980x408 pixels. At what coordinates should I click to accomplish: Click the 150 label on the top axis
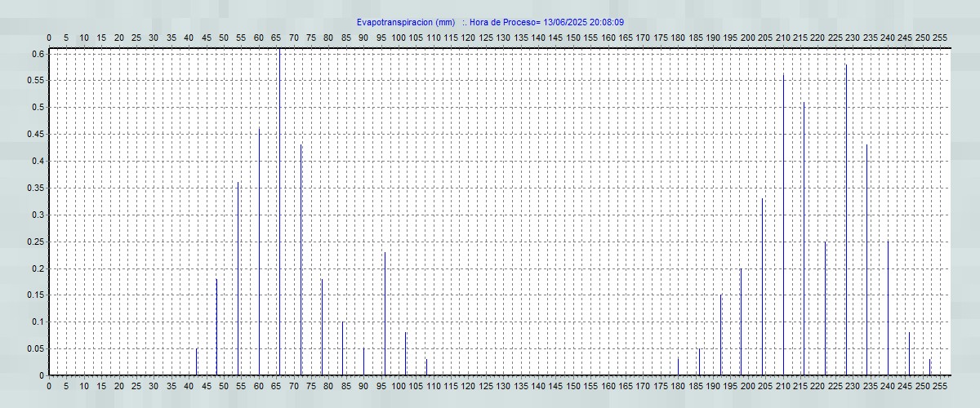[573, 38]
